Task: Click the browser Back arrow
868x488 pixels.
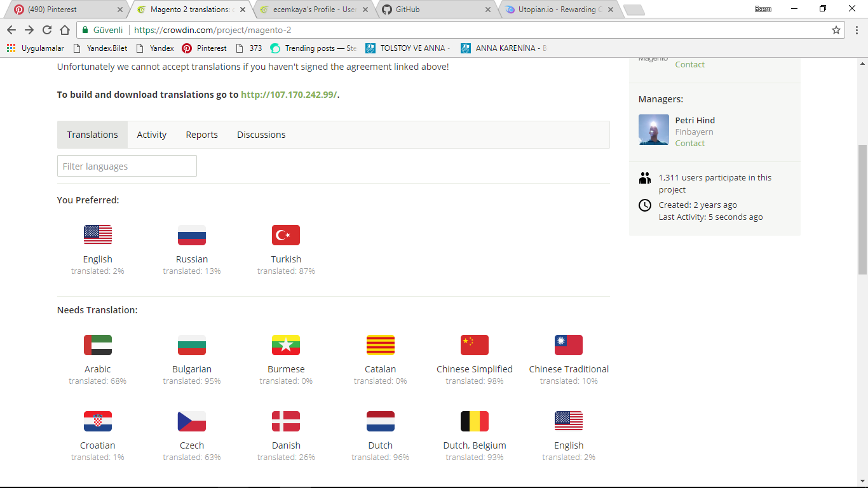Action: pos(11,30)
